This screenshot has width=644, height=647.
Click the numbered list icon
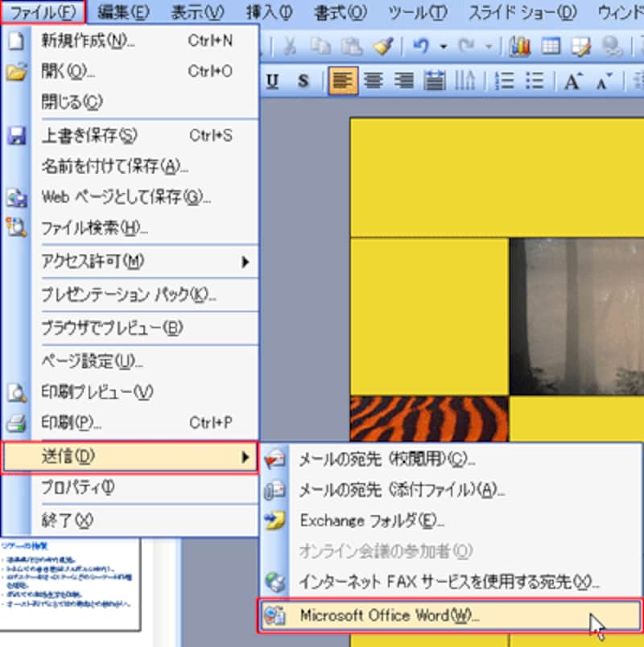[506, 80]
